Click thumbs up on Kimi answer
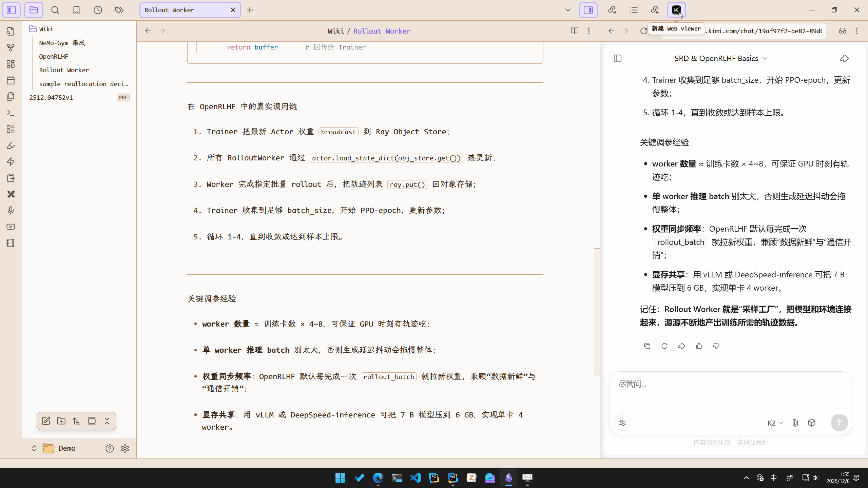This screenshot has width=868, height=488. (699, 346)
